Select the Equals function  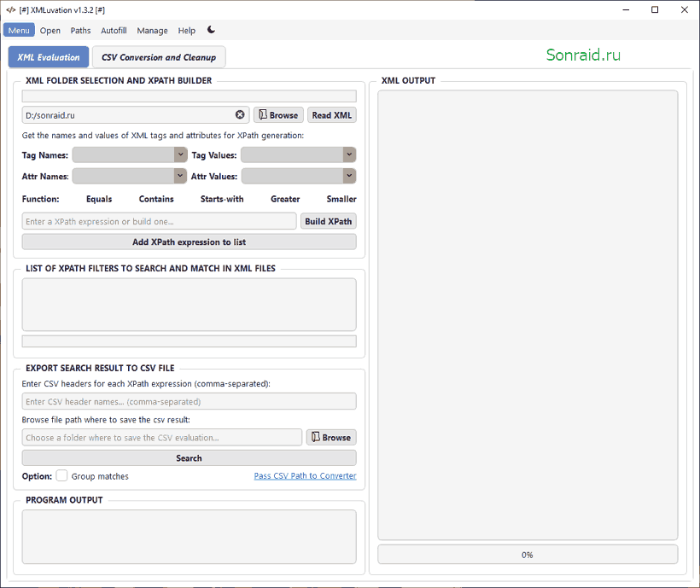(99, 199)
